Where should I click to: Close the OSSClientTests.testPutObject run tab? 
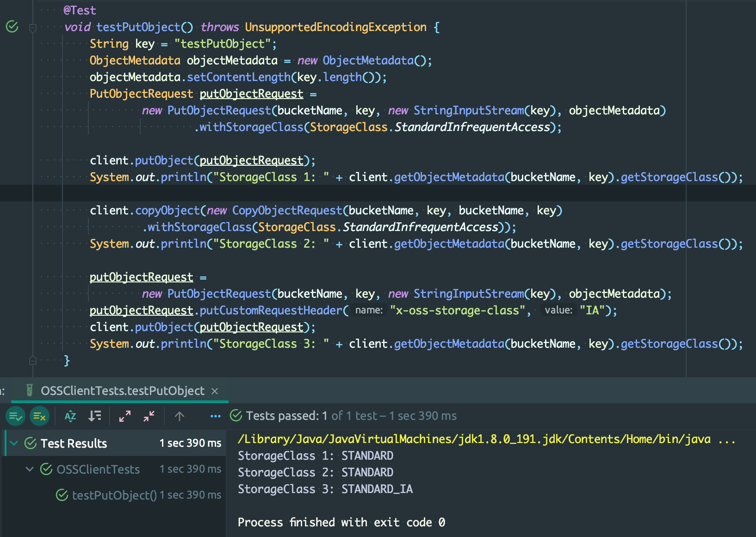click(x=215, y=391)
